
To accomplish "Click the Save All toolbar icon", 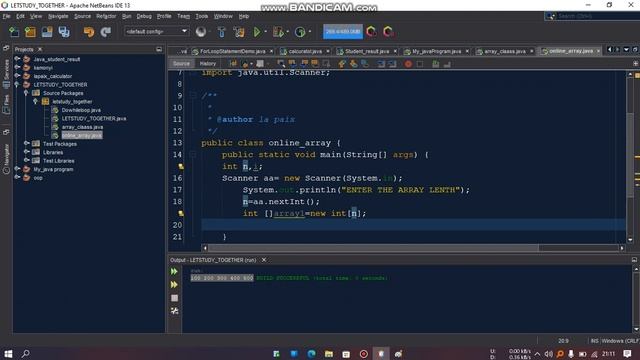I will pyautogui.click(x=64, y=32).
